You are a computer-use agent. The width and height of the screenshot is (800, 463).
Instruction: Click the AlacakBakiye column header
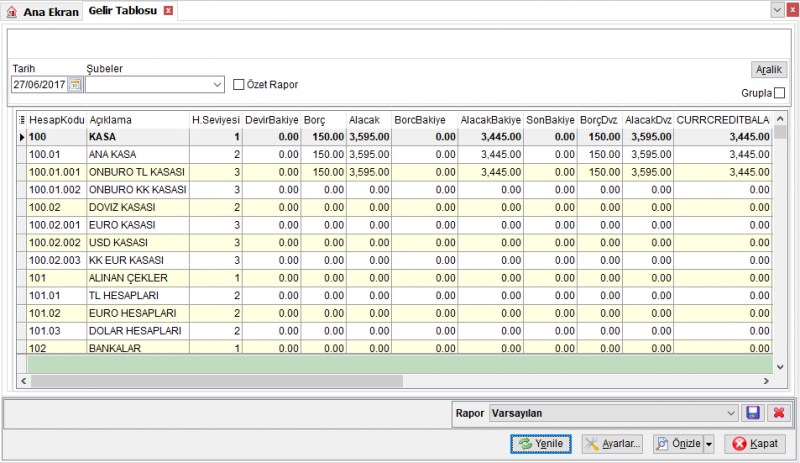coord(491,120)
